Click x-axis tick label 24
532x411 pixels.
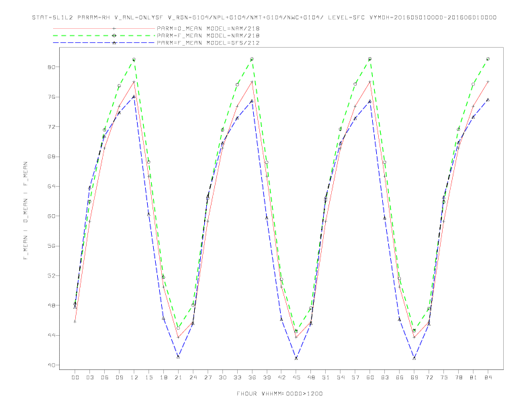[193, 377]
